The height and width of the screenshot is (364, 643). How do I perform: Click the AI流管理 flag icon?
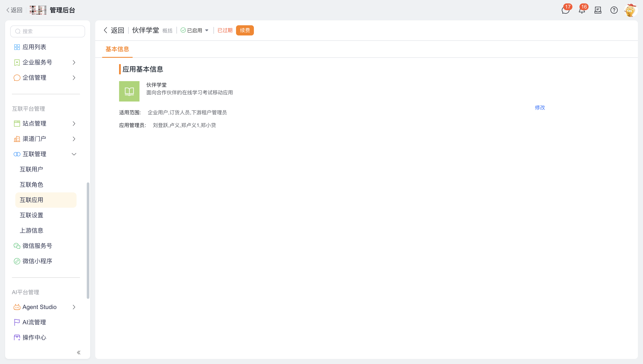pos(17,323)
